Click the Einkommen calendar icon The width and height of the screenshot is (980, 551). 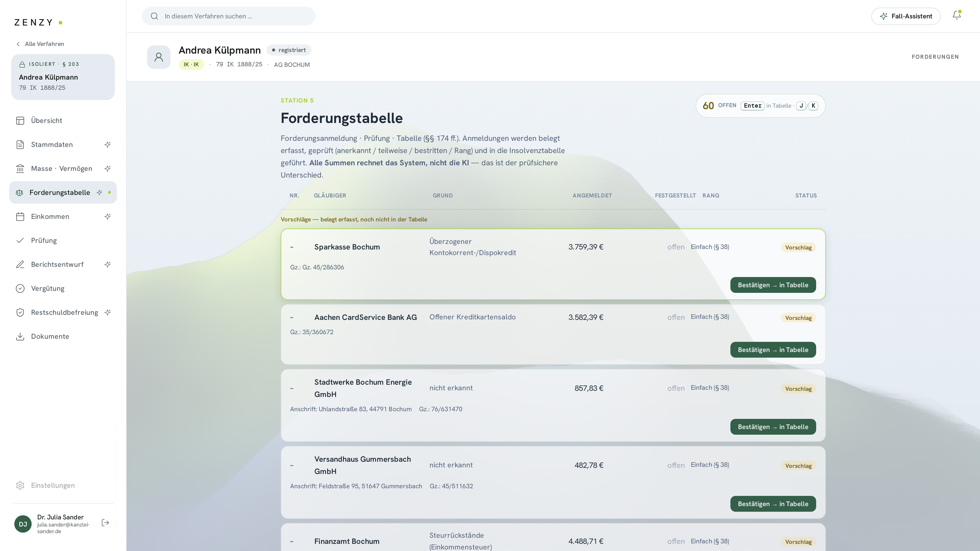20,216
